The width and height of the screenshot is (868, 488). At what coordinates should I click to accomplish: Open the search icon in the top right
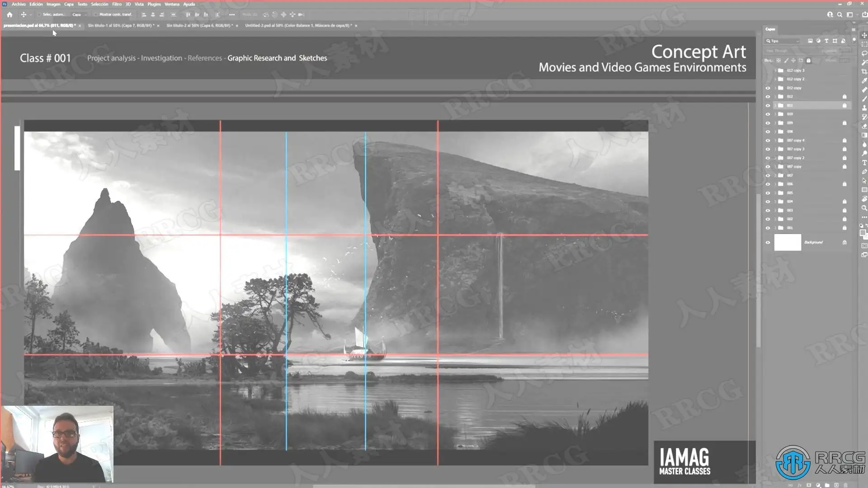click(x=840, y=14)
